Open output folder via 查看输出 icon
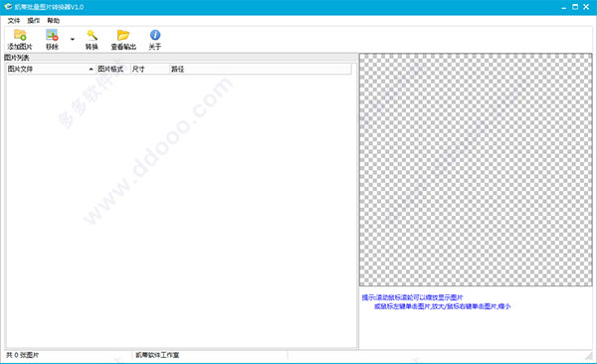Image resolution: width=597 pixels, height=364 pixels. coord(123,35)
